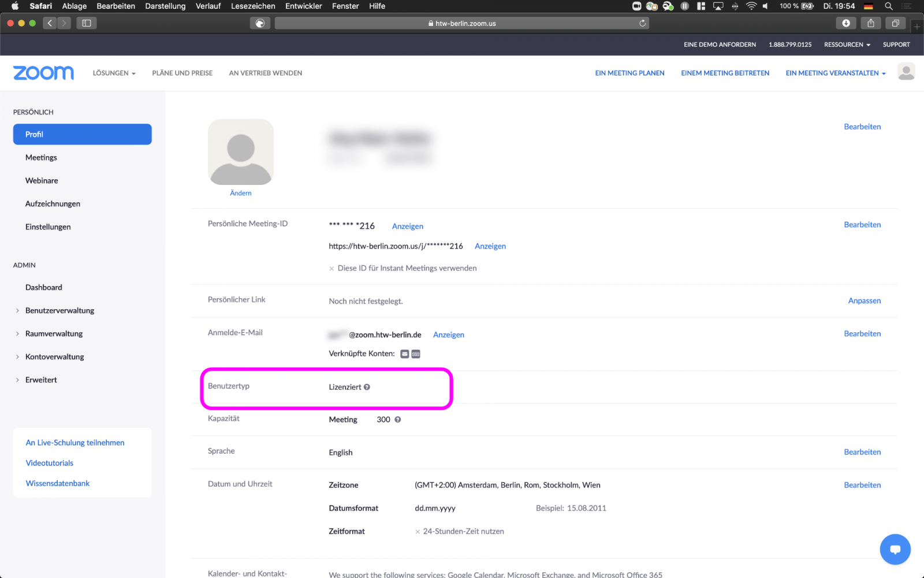Show Safari downloads
The height and width of the screenshot is (578, 924).
tap(846, 23)
